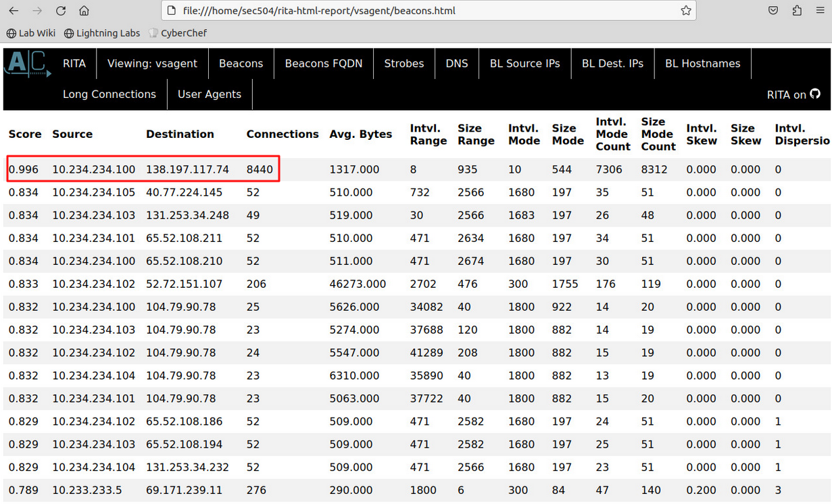Select destination IP 52.72.151.107
This screenshot has height=504, width=832.
click(184, 284)
